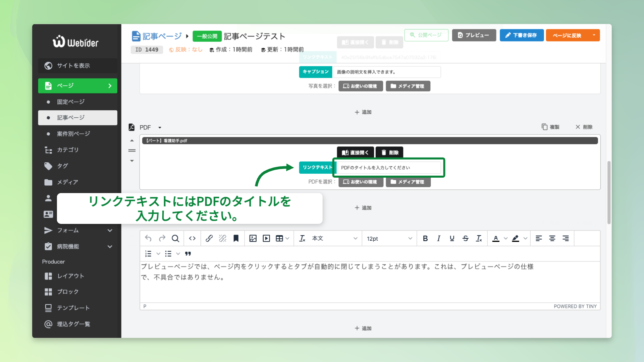The height and width of the screenshot is (362, 644).
Task: Open the プレビュー page
Action: (x=474, y=35)
